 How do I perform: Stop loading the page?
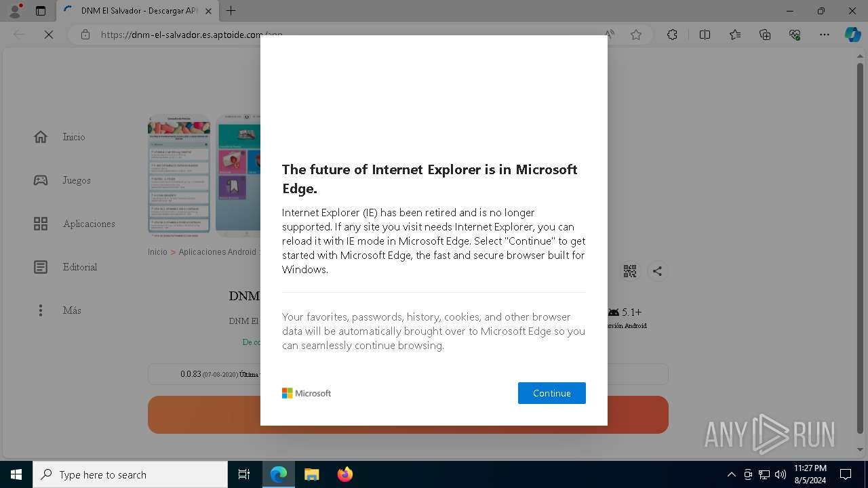pyautogui.click(x=49, y=35)
